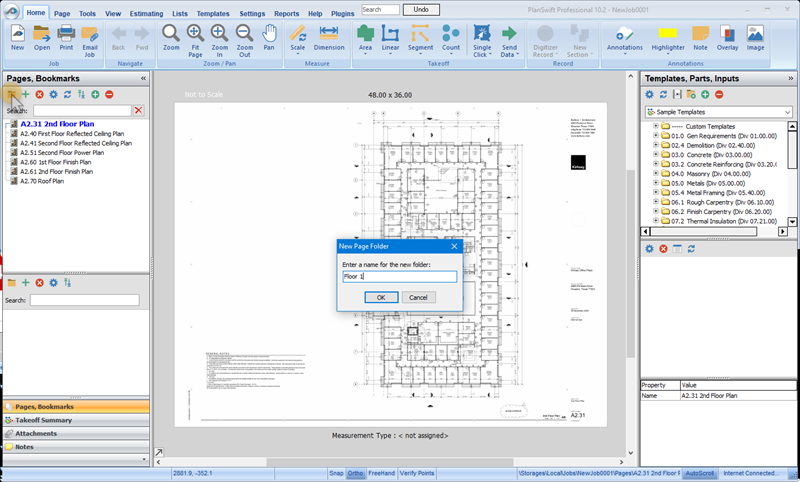
Task: Confirm the folder name with OK
Action: coord(381,297)
